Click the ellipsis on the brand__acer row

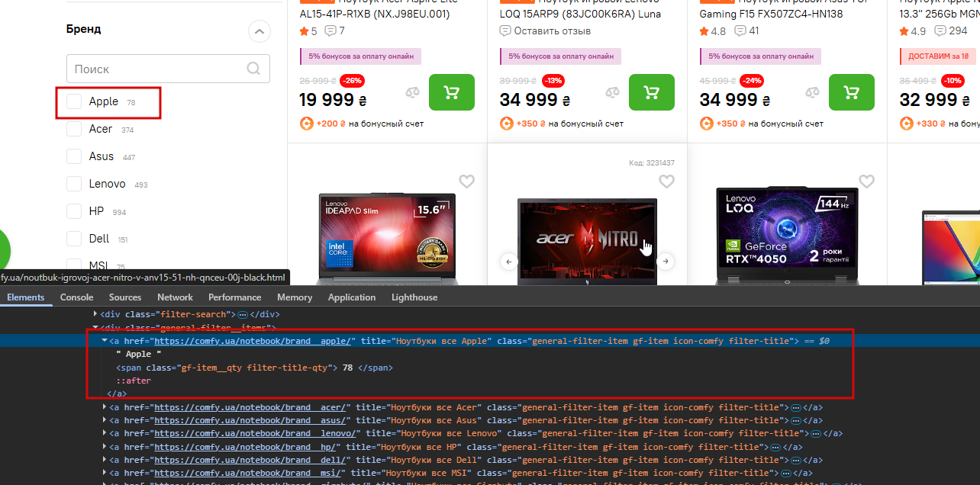(x=795, y=408)
